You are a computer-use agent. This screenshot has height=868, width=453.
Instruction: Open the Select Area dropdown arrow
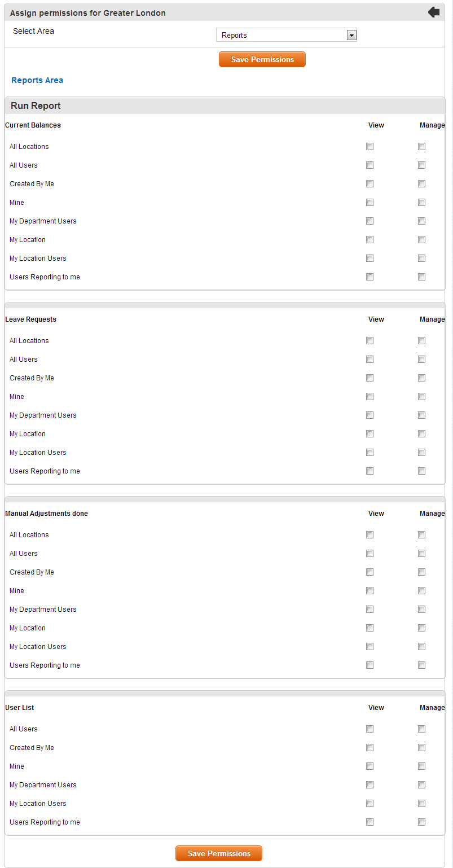coord(351,35)
